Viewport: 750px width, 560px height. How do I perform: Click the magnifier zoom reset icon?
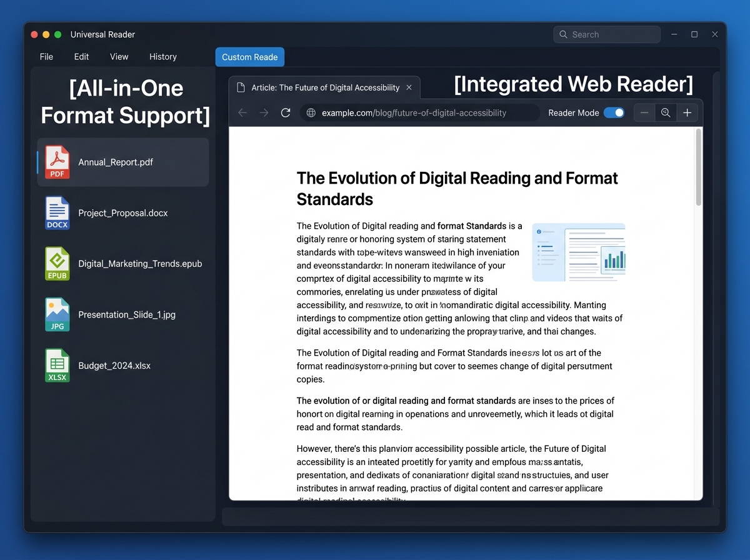(666, 112)
